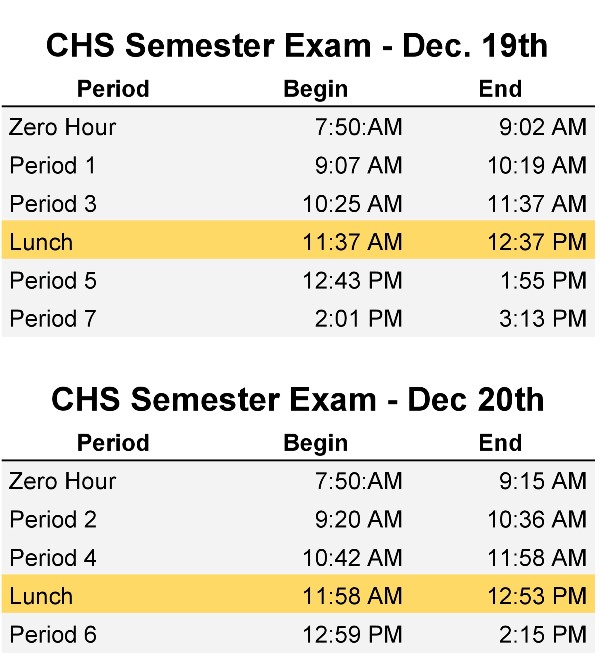
Task: Select the highlighted Lunch row ending 12:53 PM
Action: click(x=298, y=594)
